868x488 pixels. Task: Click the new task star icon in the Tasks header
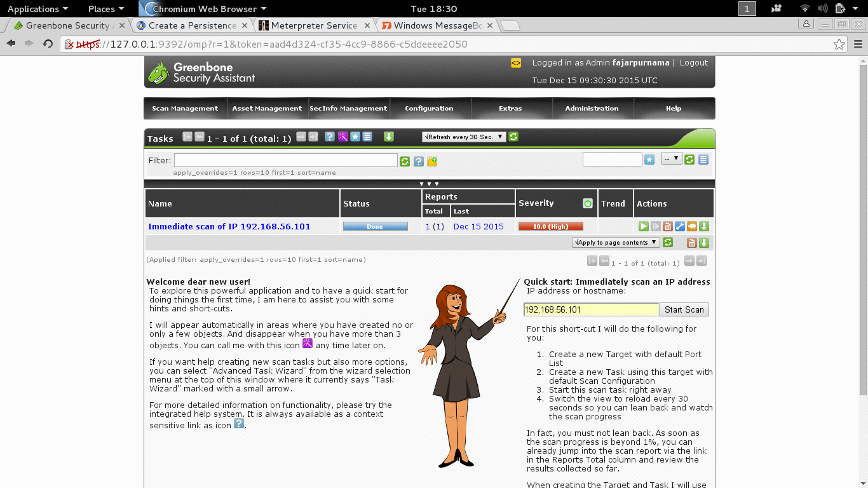click(355, 137)
